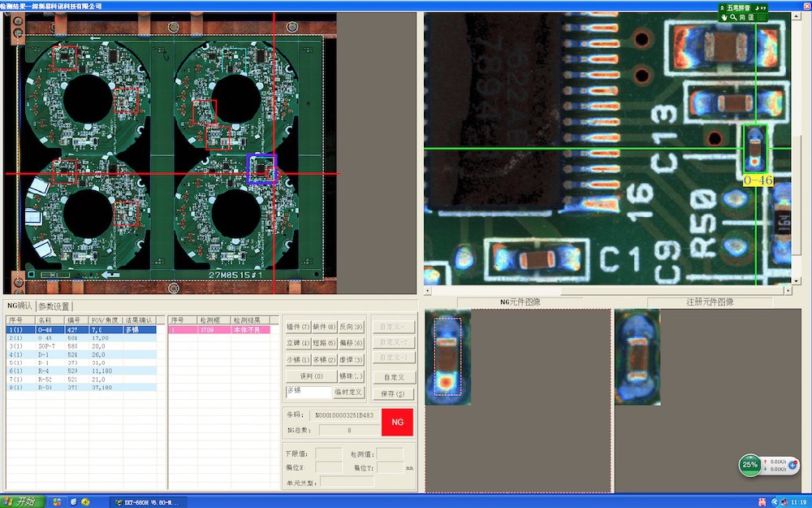The height and width of the screenshot is (508, 812).
Task: Toggle the moon icon in the IME toolbar
Action: [x=757, y=8]
